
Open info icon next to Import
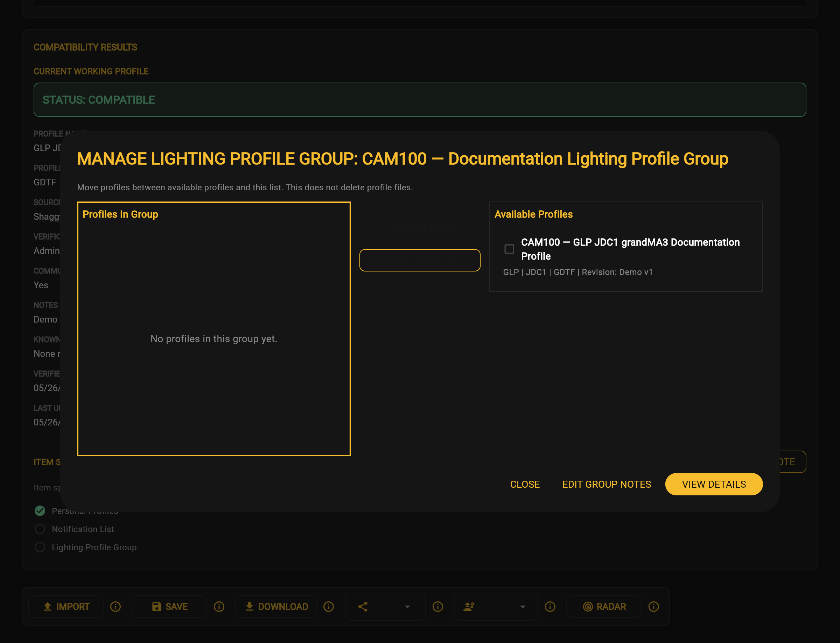click(x=115, y=607)
